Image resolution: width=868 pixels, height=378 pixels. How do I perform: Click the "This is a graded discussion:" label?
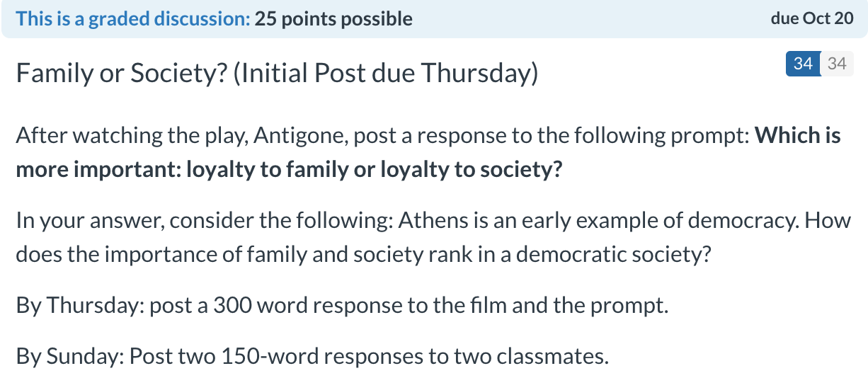[133, 18]
